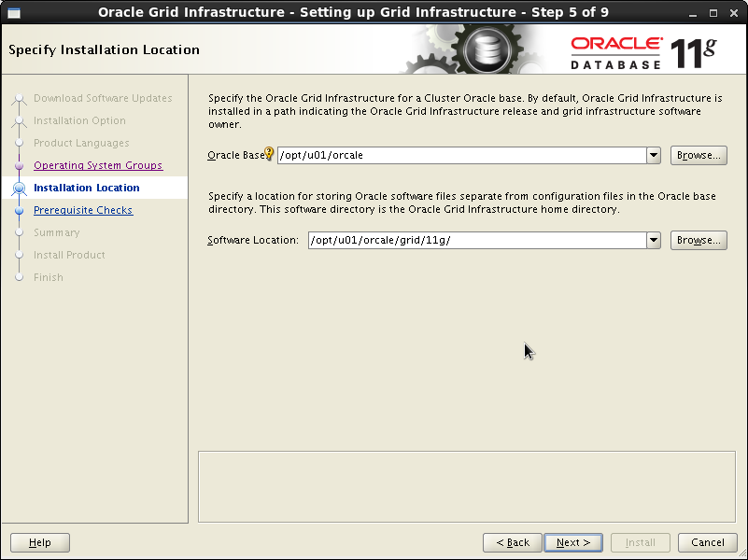
Task: Click the empty message area at bottom
Action: (467, 486)
